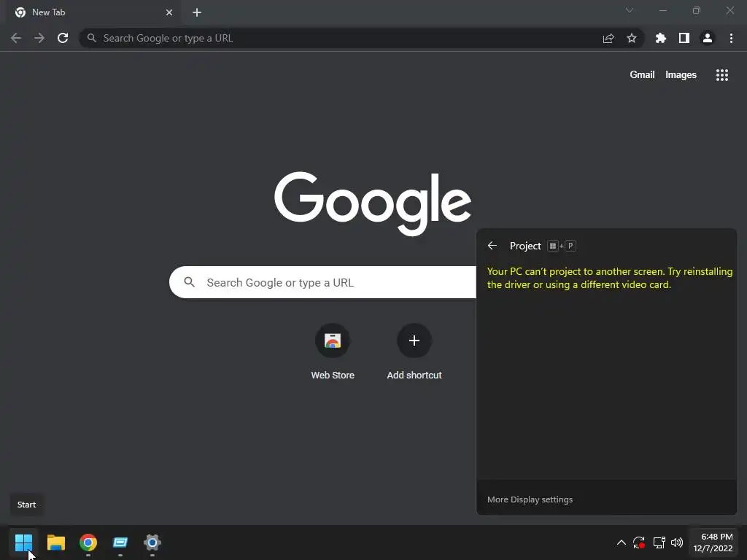This screenshot has height=560, width=747.
Task: Open the blue window app on taskbar
Action: (x=120, y=542)
